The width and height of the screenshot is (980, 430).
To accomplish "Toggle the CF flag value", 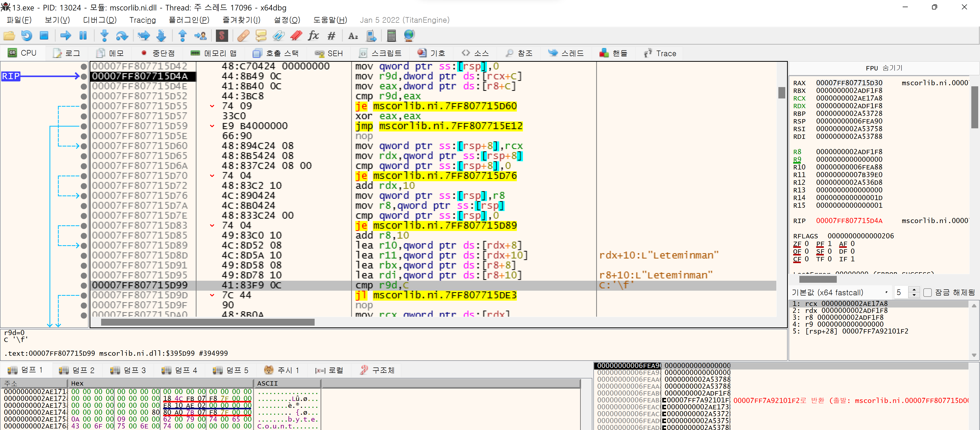I will tap(806, 259).
